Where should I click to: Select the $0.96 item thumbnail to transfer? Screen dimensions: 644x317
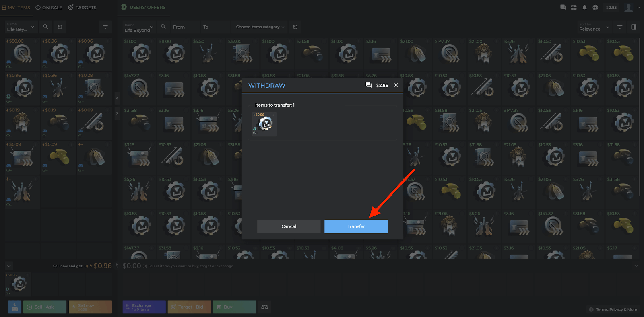point(264,124)
